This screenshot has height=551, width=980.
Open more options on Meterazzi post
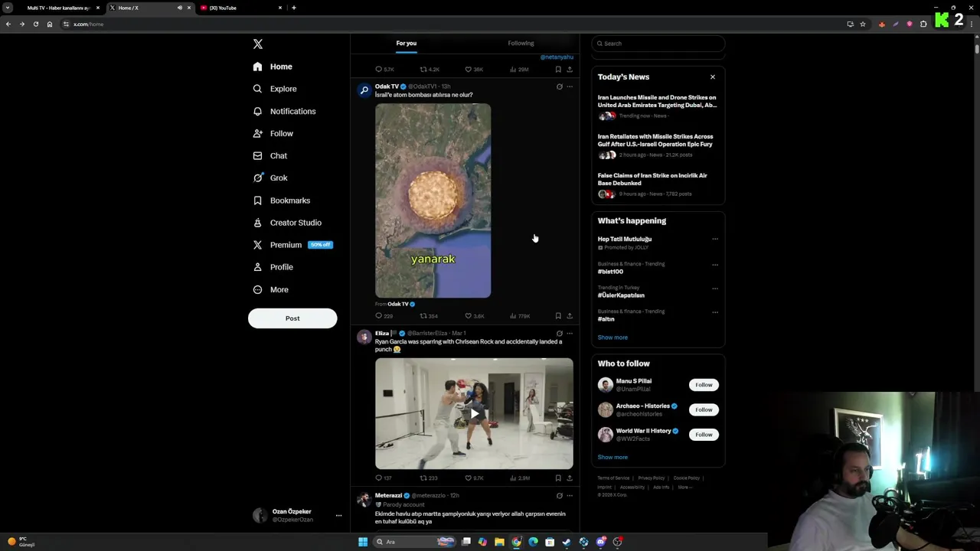pyautogui.click(x=570, y=496)
